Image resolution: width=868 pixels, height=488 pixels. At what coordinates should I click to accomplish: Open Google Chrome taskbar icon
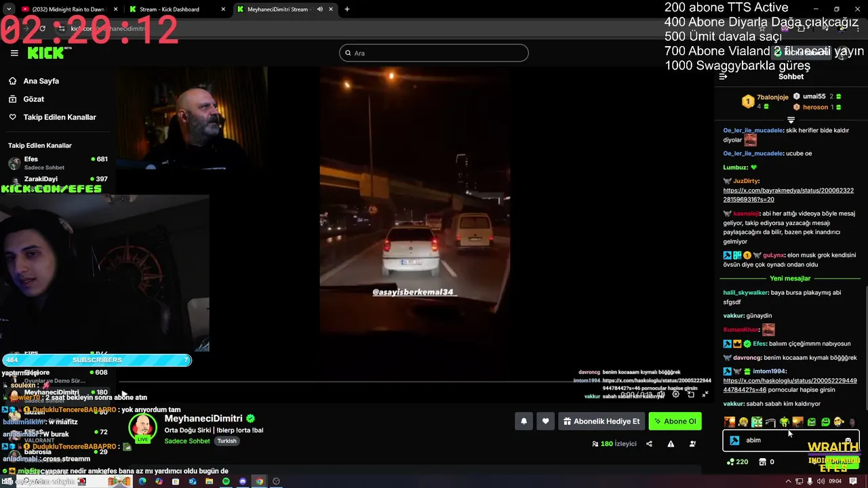[x=259, y=481]
